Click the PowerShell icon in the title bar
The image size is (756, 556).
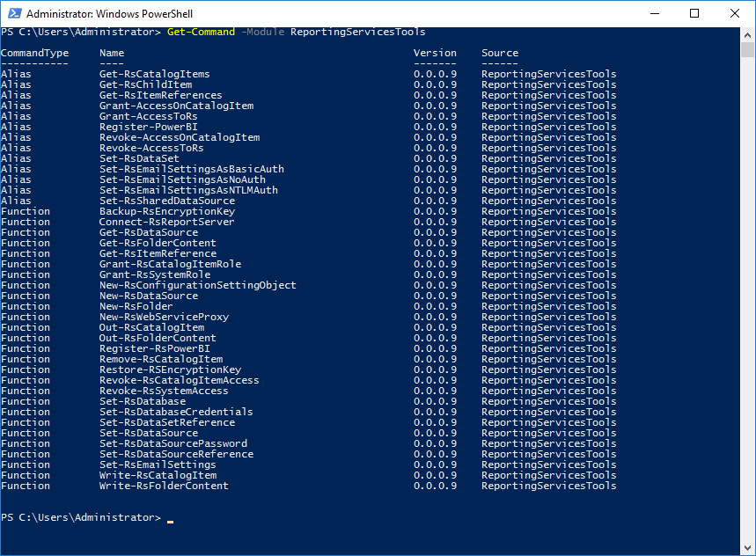pos(14,13)
